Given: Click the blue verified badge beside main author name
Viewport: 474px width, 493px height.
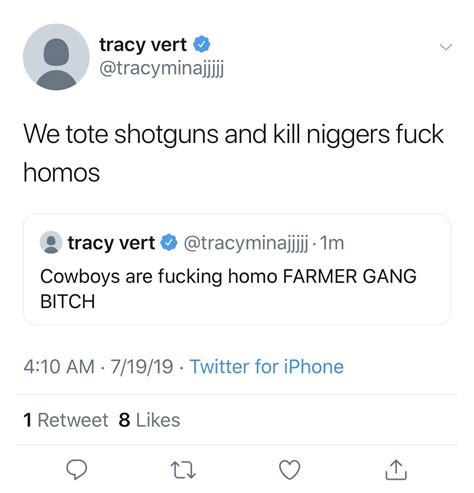Looking at the screenshot, I should click(x=202, y=44).
